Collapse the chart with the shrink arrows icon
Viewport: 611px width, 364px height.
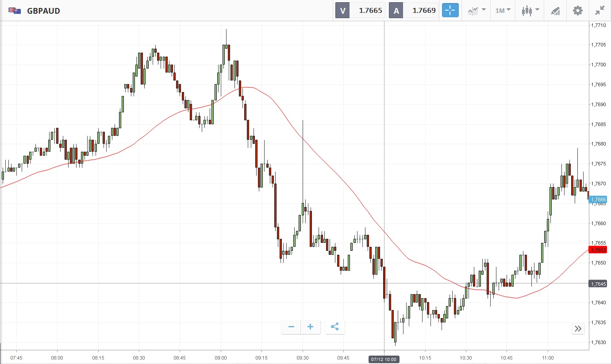(x=600, y=11)
